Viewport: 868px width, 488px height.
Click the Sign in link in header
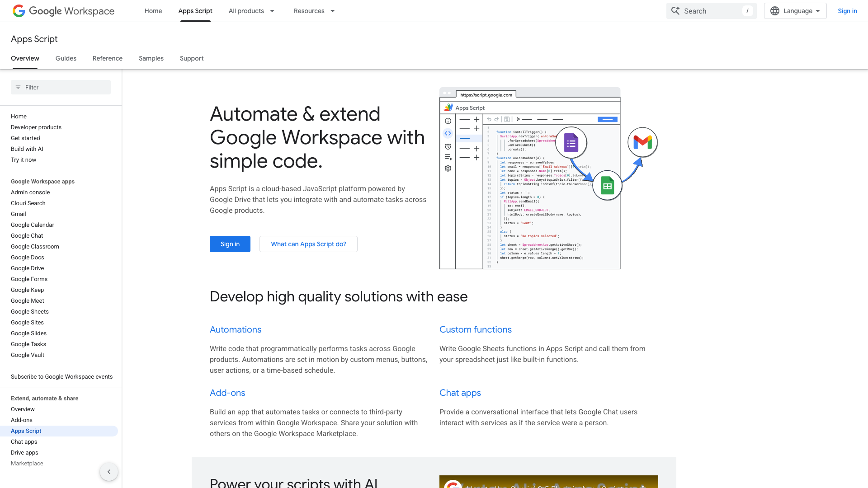[847, 11]
